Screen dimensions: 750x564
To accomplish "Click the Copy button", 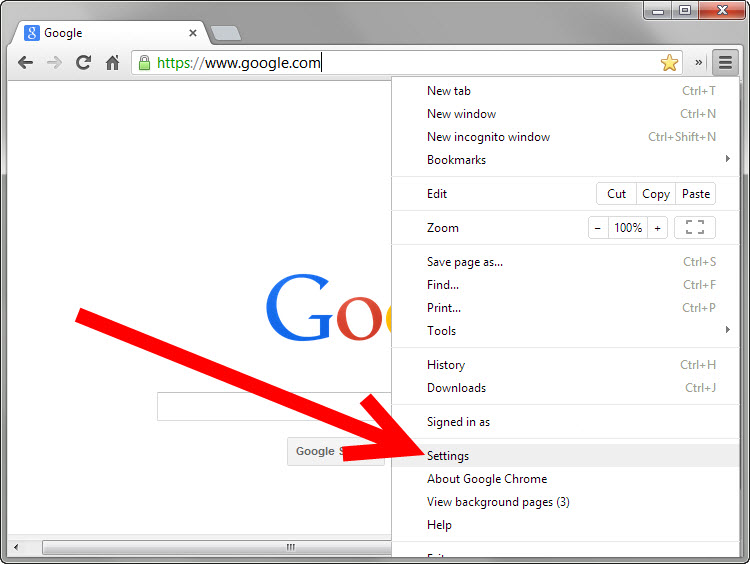I will tap(656, 194).
